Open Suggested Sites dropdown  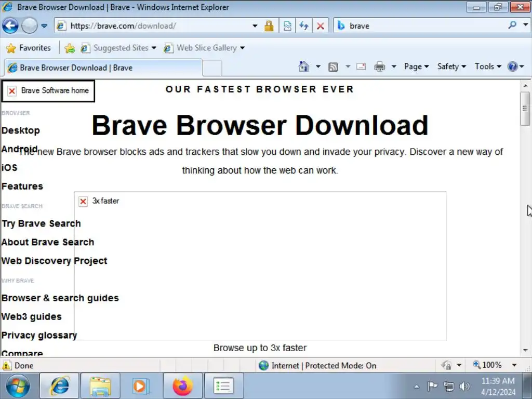(118, 48)
